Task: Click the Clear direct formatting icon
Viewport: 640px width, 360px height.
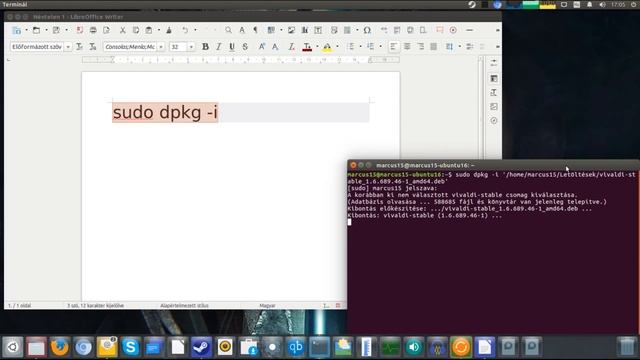Action: pyautogui.click(x=291, y=47)
